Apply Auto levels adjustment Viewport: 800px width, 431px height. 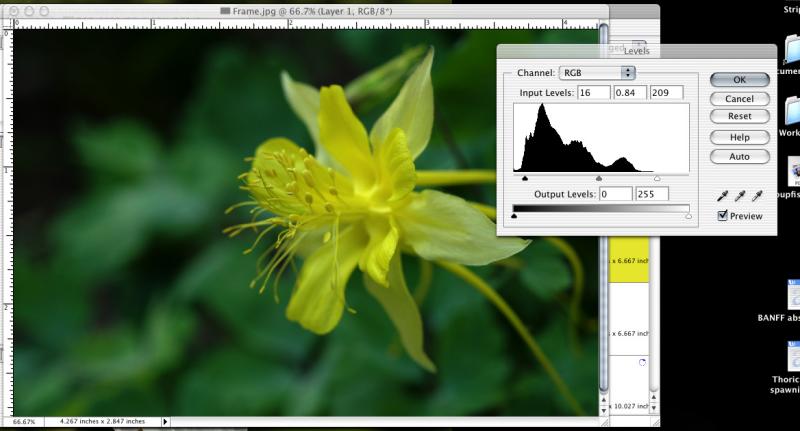[x=739, y=157]
